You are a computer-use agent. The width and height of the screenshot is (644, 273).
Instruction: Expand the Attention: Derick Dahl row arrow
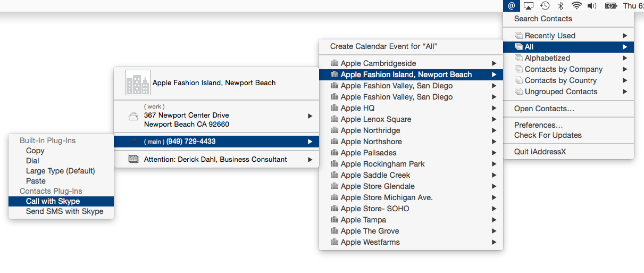310,159
